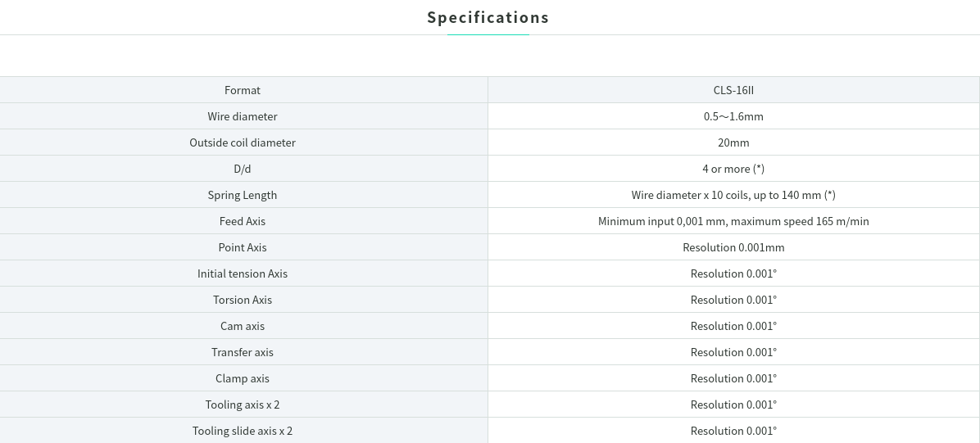Click the Resolution 0.001mm value
This screenshot has height=443, width=980.
[x=733, y=247]
